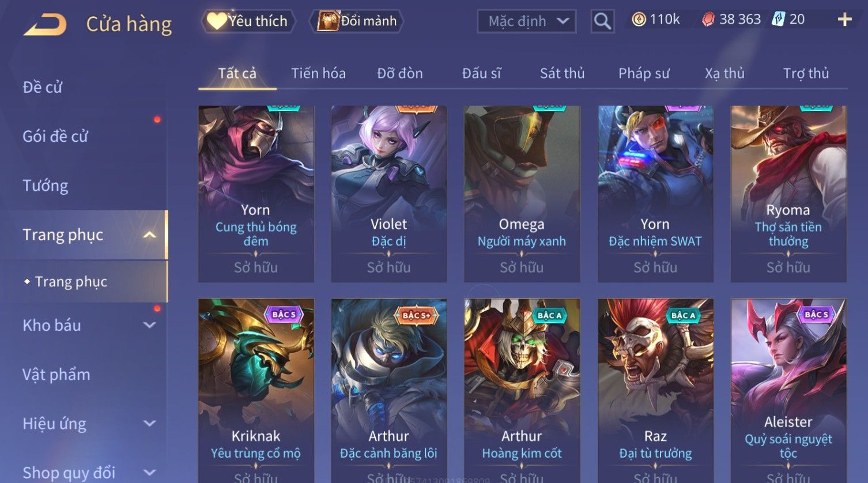The image size is (868, 483).
Task: Select Raz Đại tù trưởng skin card
Action: click(655, 390)
